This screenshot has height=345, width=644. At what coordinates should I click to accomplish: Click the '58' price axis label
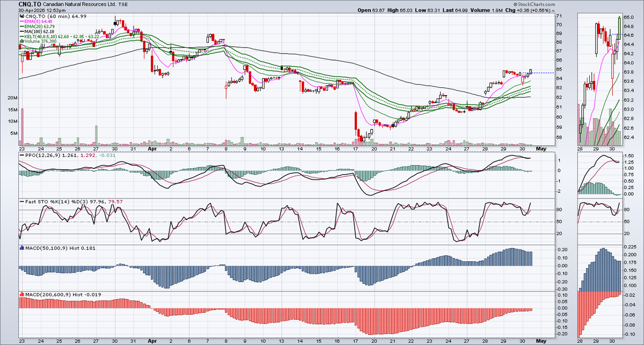(559, 137)
